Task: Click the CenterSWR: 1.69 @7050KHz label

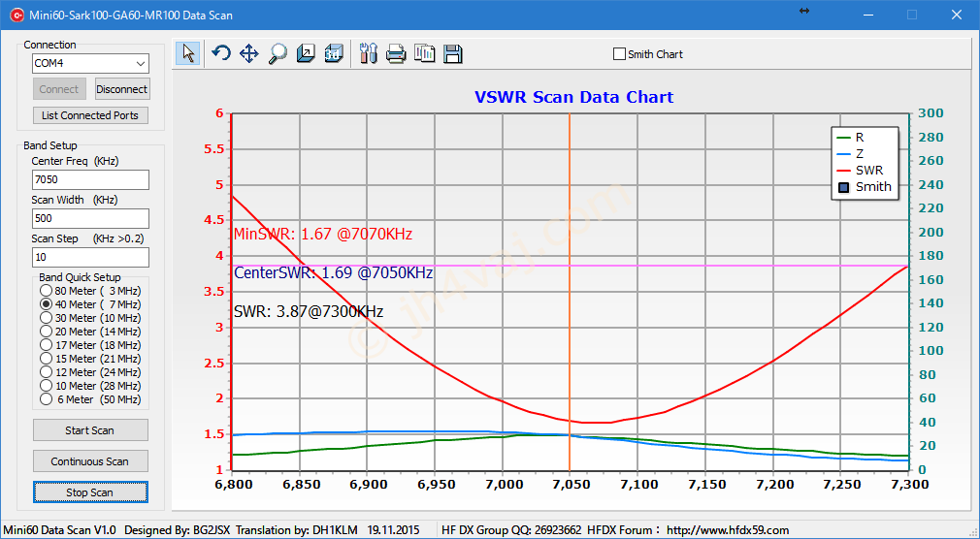Action: 333,273
